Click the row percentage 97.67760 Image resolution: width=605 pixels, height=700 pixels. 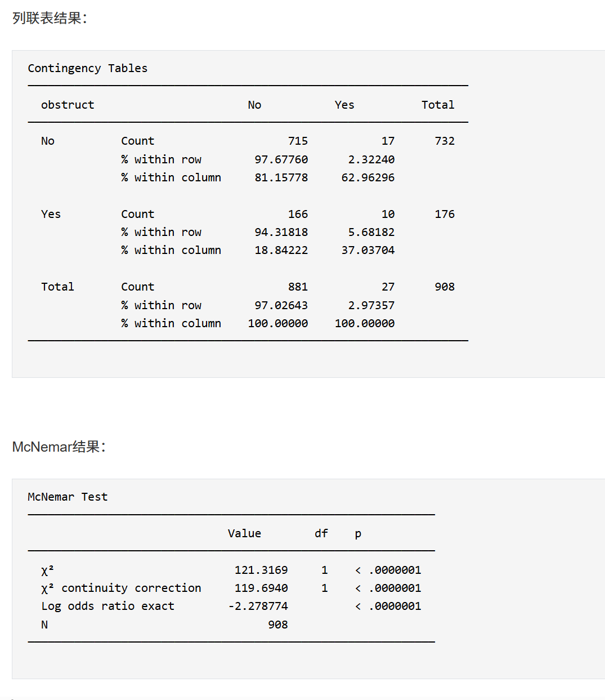[x=281, y=159]
